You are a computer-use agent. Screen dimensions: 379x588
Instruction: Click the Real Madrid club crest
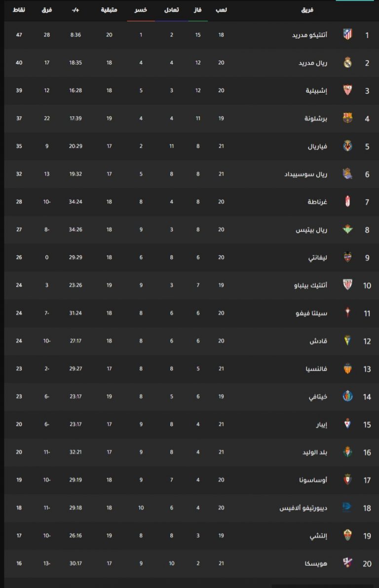[347, 63]
